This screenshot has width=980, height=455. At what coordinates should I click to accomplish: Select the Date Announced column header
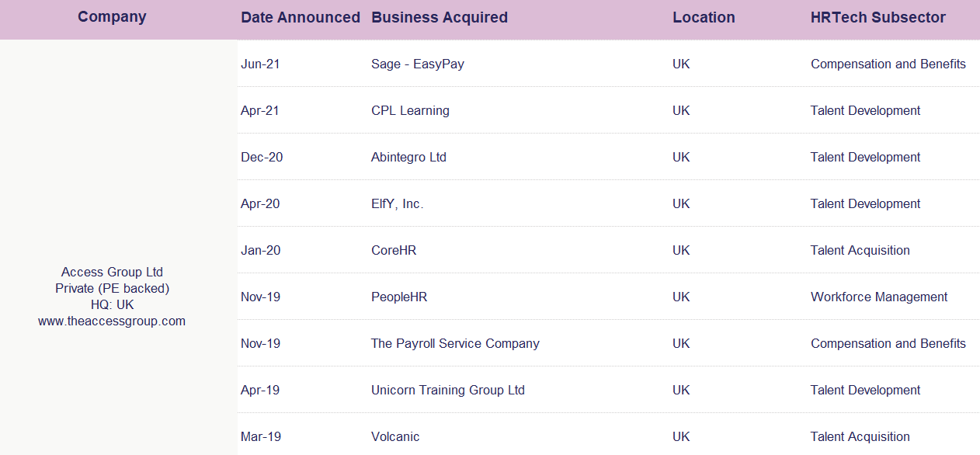pyautogui.click(x=301, y=17)
